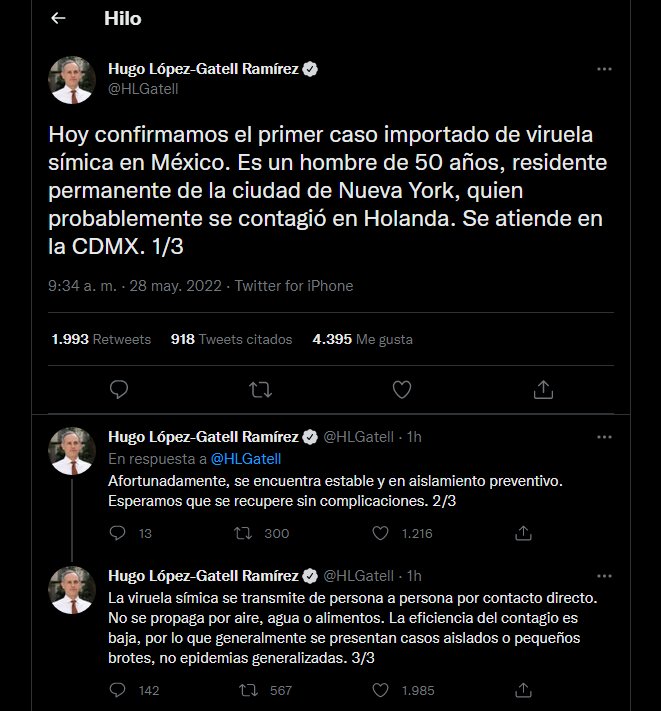The height and width of the screenshot is (711, 661).
Task: Reply to the main tweet about viruela símica
Action: point(118,389)
